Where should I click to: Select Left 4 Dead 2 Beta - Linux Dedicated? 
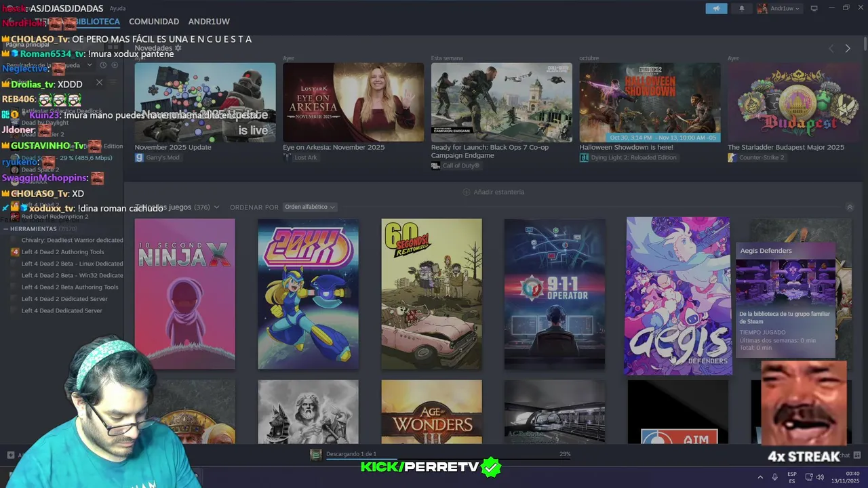(x=72, y=264)
